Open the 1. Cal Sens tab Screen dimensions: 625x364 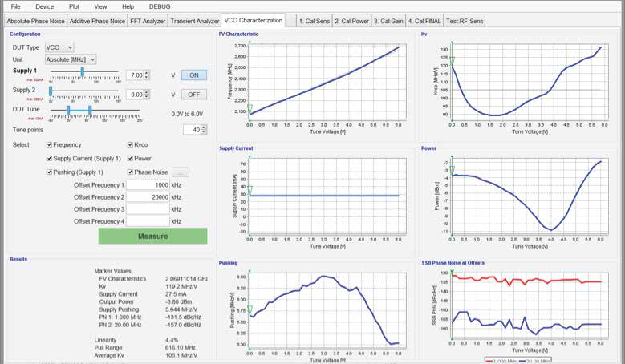pos(314,21)
